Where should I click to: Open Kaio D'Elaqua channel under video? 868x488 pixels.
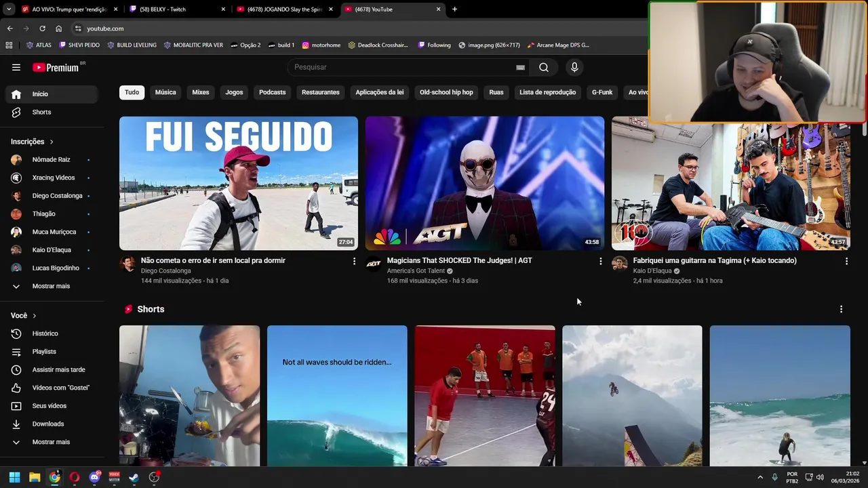pos(652,271)
